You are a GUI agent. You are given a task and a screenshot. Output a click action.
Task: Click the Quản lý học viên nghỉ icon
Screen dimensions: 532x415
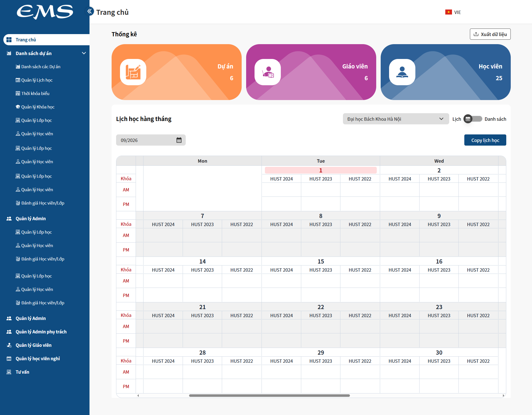[x=9, y=359]
